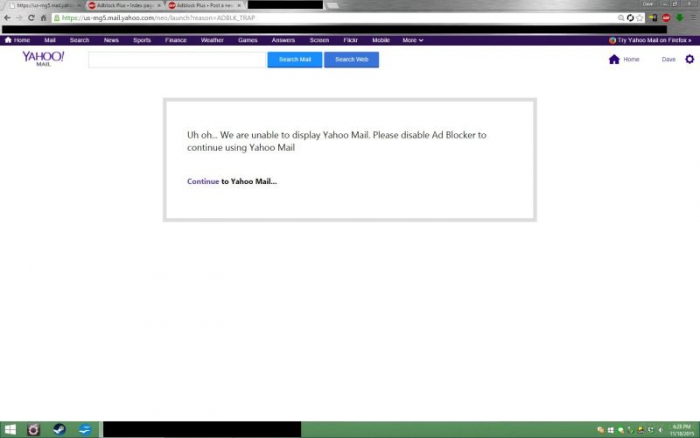Click the Dave profile button in title bar
700x438 pixels.
coord(648,4)
